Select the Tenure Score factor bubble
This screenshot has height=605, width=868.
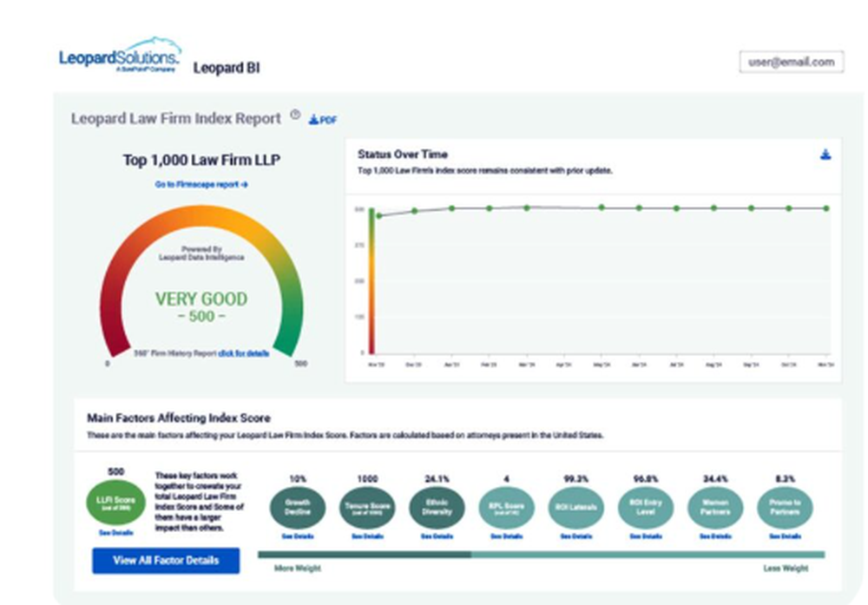tap(367, 508)
